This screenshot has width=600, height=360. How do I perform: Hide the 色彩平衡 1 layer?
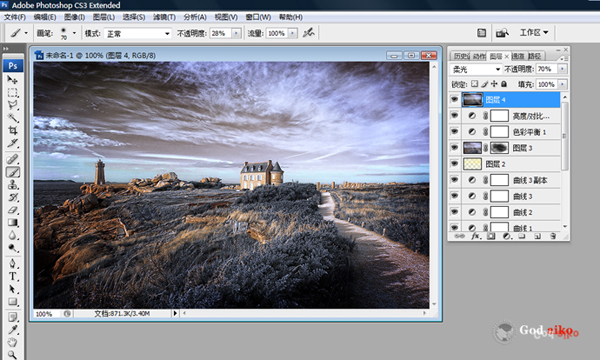455,132
